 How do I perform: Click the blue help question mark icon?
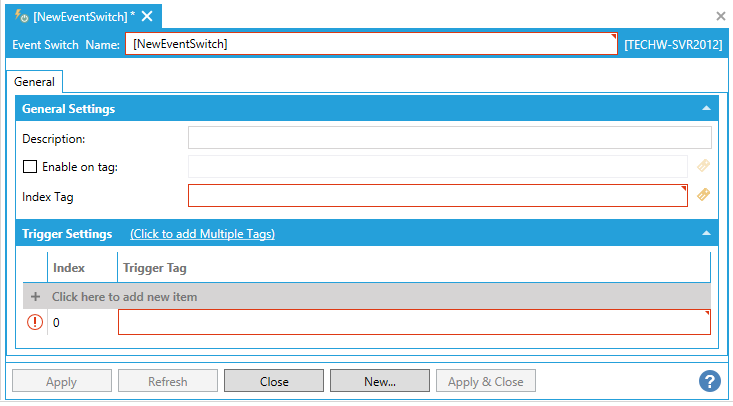click(710, 381)
